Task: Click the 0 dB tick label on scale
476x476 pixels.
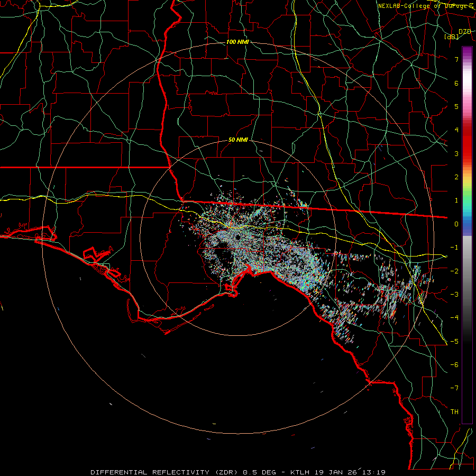Action: pyautogui.click(x=456, y=224)
